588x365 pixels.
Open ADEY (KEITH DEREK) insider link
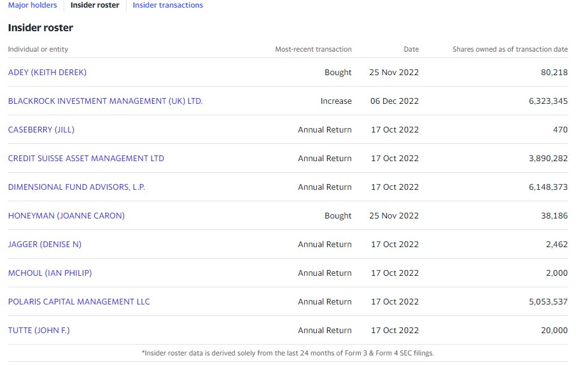coord(47,72)
